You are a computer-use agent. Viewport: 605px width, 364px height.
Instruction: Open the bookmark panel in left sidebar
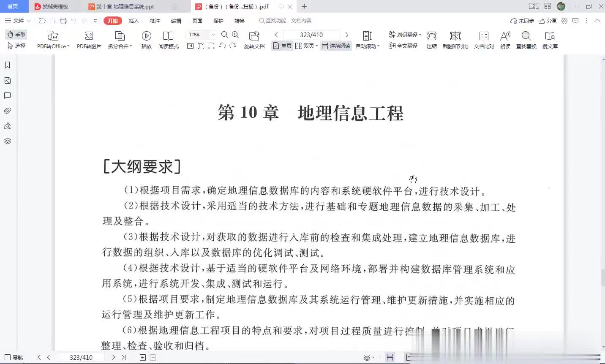click(x=7, y=65)
